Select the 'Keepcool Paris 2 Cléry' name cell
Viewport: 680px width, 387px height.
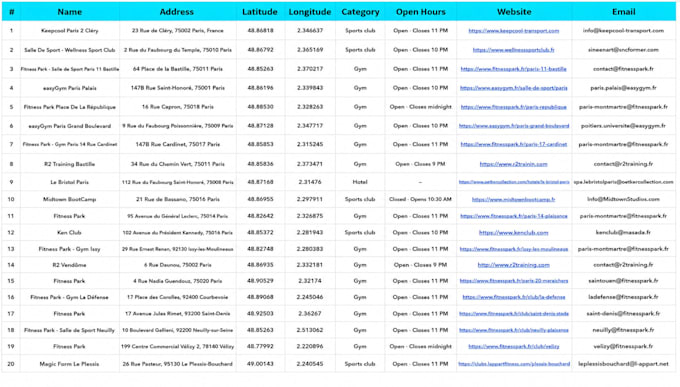click(x=69, y=31)
